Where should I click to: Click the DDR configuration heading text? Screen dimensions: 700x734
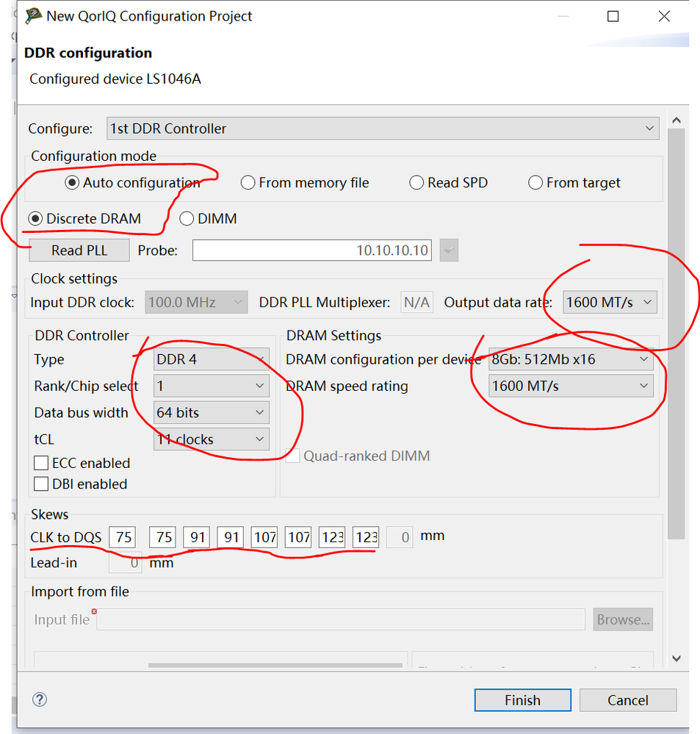click(x=88, y=53)
